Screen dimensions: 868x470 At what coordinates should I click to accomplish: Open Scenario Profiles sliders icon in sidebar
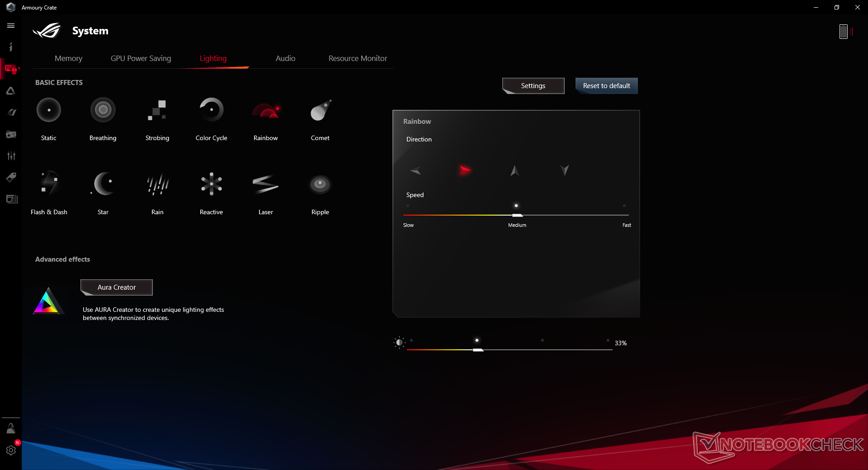pyautogui.click(x=11, y=156)
